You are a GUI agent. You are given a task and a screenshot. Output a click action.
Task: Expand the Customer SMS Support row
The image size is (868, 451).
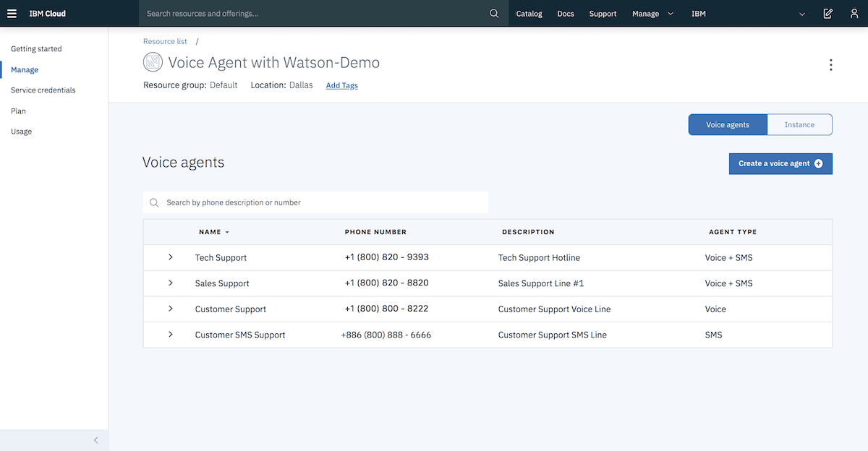171,335
